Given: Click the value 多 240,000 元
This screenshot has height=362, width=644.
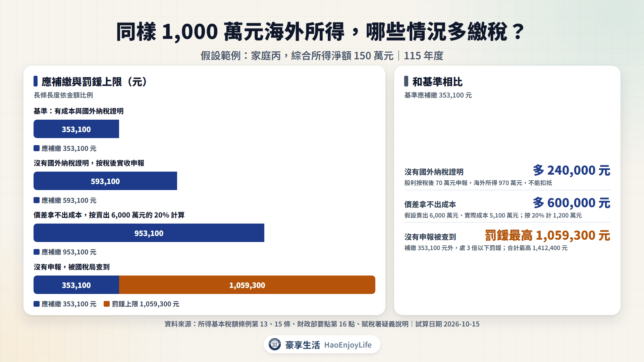Looking at the screenshot, I should (x=572, y=170).
